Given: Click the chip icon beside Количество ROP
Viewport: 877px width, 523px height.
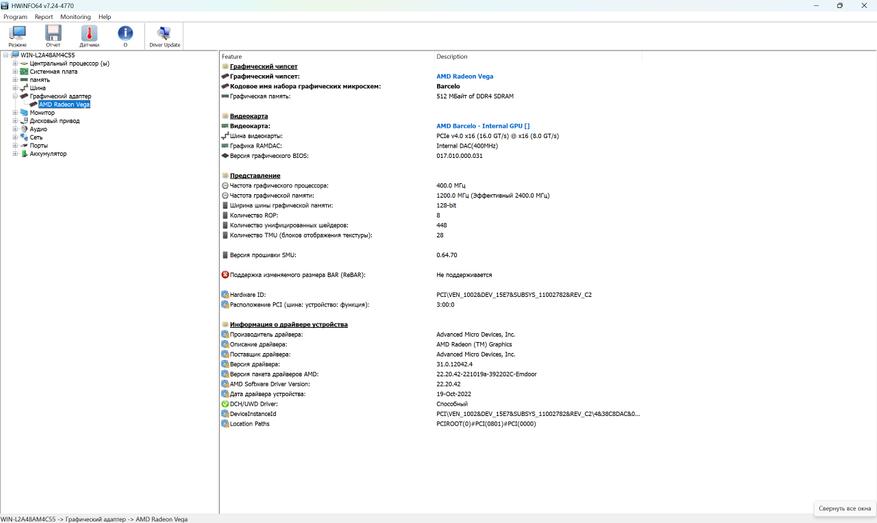Looking at the screenshot, I should tap(225, 215).
